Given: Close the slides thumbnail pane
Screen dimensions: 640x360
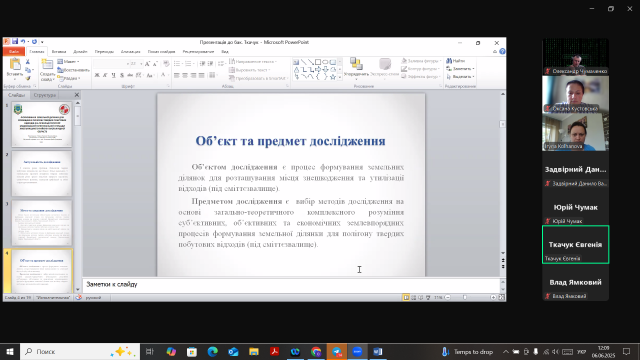Looking at the screenshot, I should pos(77,95).
